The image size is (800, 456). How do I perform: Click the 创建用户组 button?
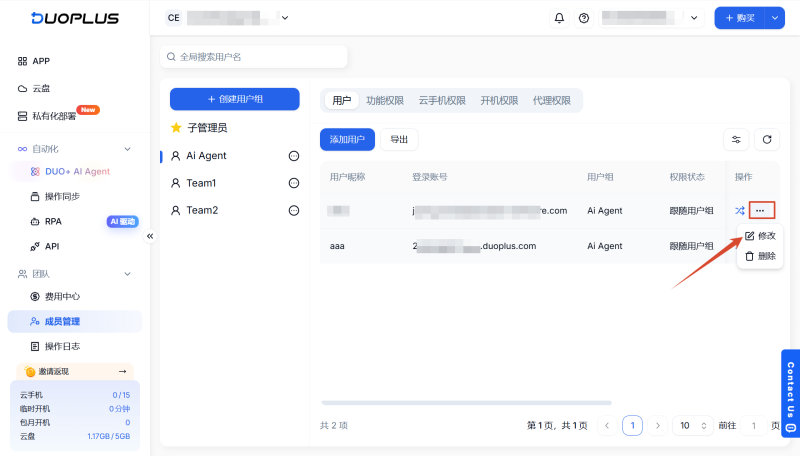point(235,99)
